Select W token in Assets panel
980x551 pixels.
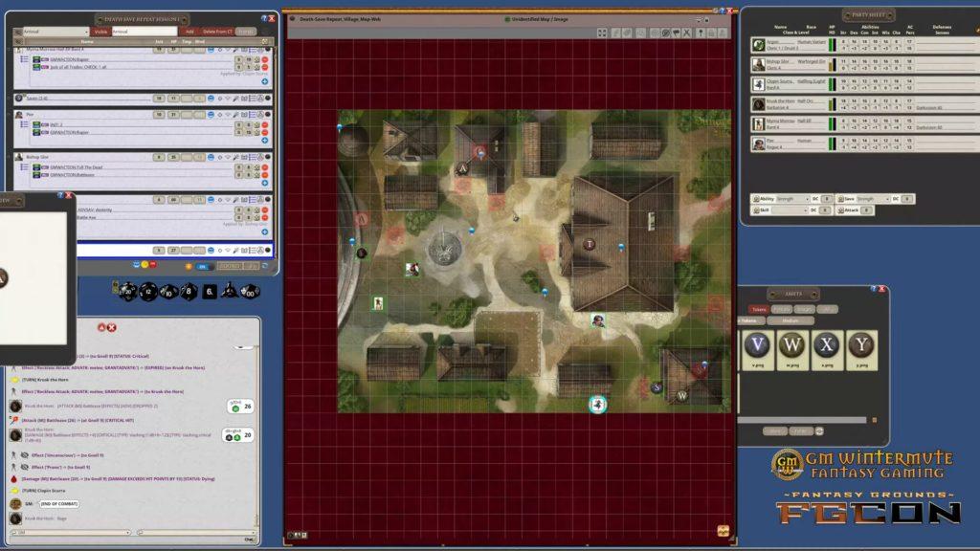pyautogui.click(x=791, y=350)
